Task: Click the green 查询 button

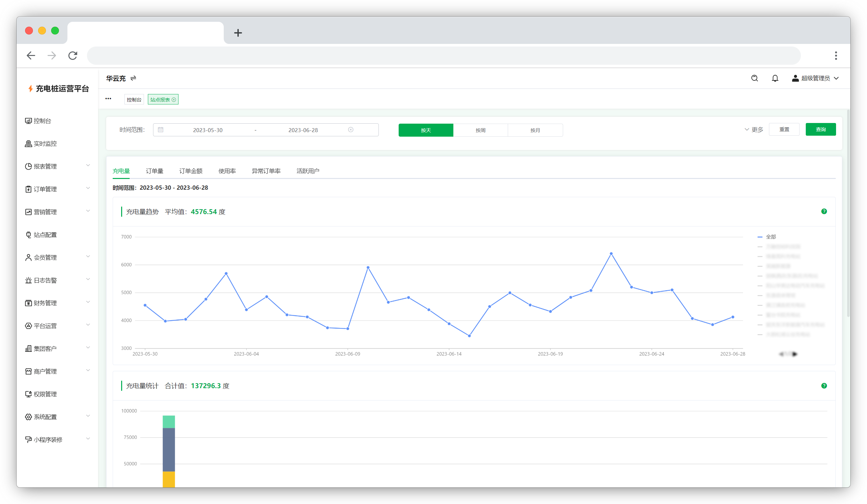Action: 820,129
